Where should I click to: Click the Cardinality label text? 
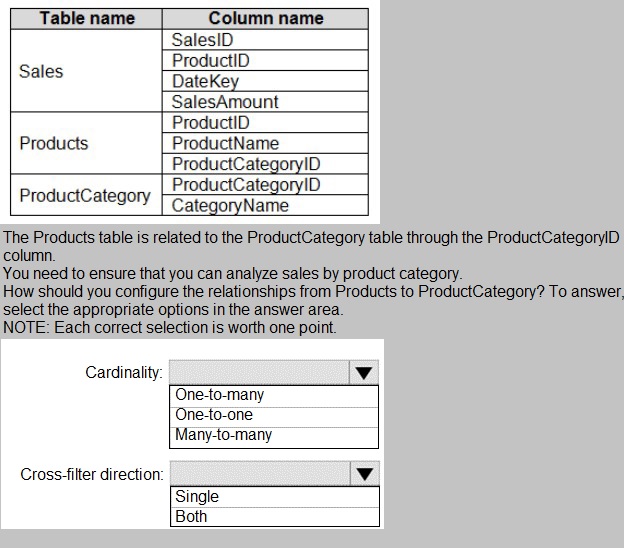pyautogui.click(x=124, y=373)
